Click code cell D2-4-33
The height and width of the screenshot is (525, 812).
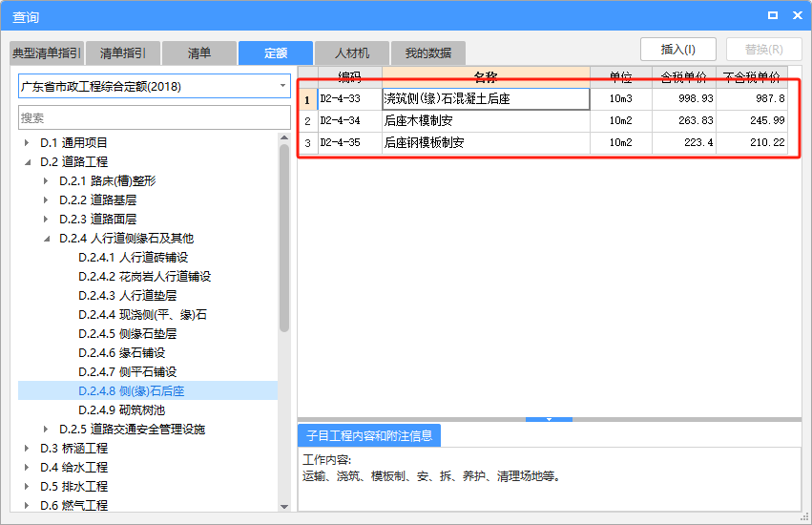[350, 98]
